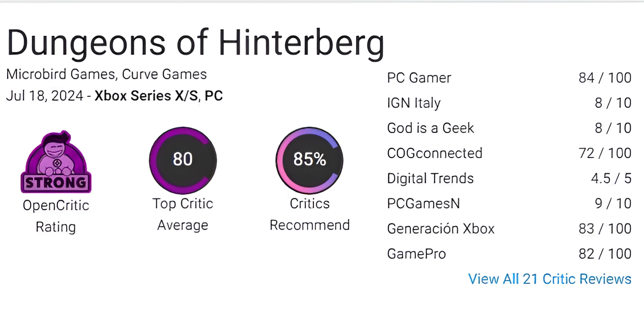Screen dimensions: 644x309
Task: Click the OpenCritic Rating label
Action: [x=56, y=216]
